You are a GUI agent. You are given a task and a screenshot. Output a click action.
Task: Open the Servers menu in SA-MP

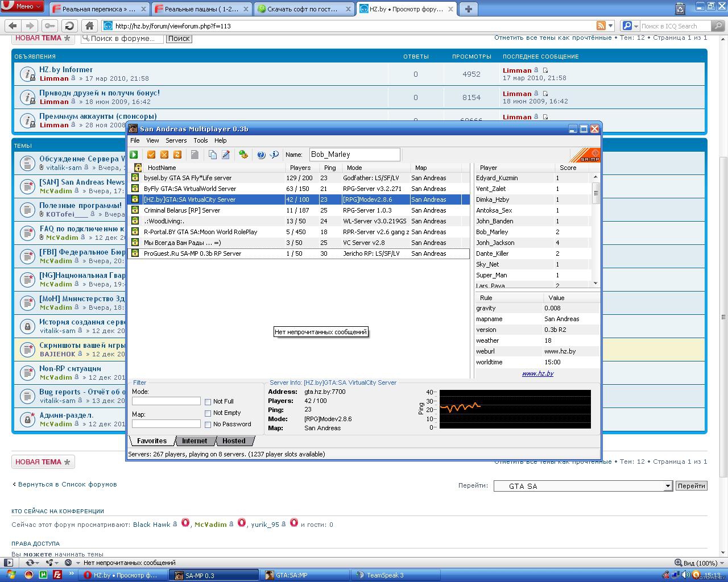pyautogui.click(x=176, y=140)
